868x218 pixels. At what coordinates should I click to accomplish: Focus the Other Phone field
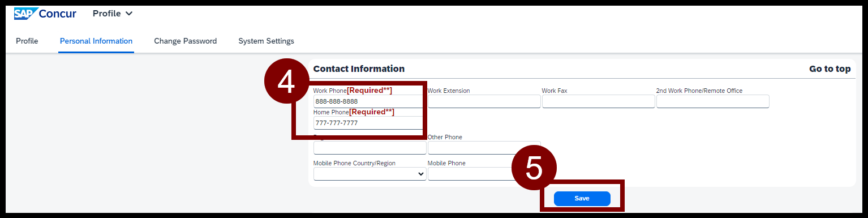tap(484, 148)
